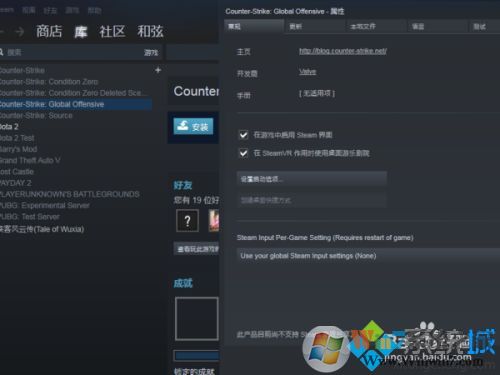Select PUBG: Experimental Server
The width and height of the screenshot is (500, 375).
pyautogui.click(x=45, y=205)
